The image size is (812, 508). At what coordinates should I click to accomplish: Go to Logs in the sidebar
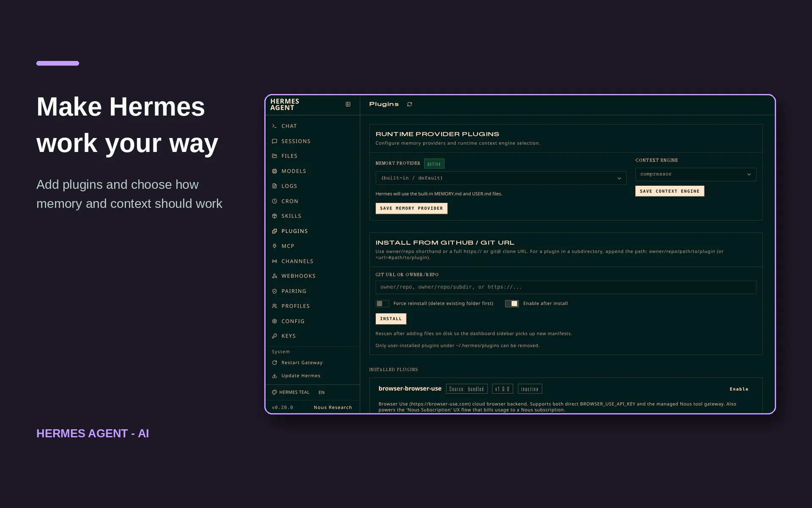(289, 186)
